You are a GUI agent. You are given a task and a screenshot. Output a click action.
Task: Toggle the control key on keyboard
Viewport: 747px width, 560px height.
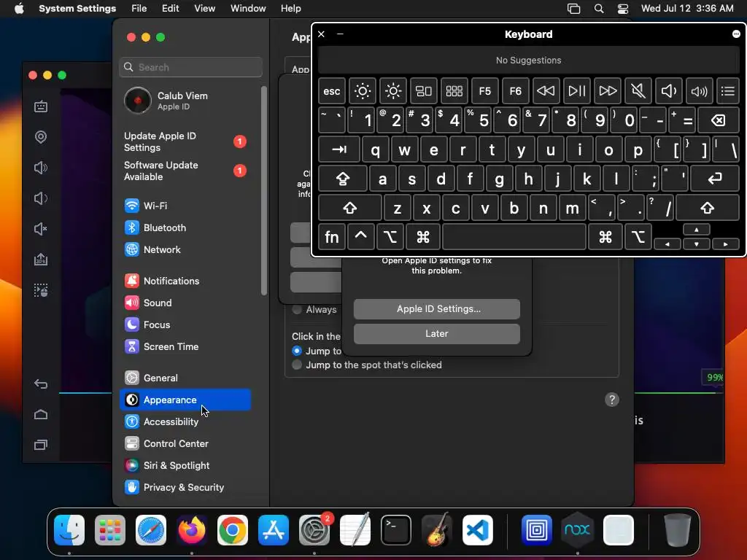click(360, 237)
